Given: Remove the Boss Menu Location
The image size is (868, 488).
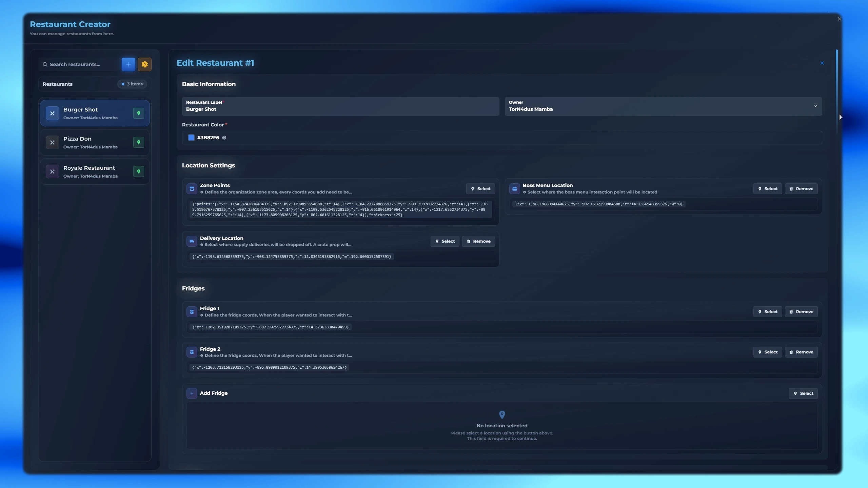Looking at the screenshot, I should coord(801,189).
